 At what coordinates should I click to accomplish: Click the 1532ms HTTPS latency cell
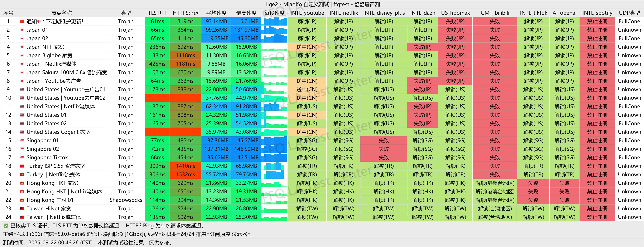[185, 175]
